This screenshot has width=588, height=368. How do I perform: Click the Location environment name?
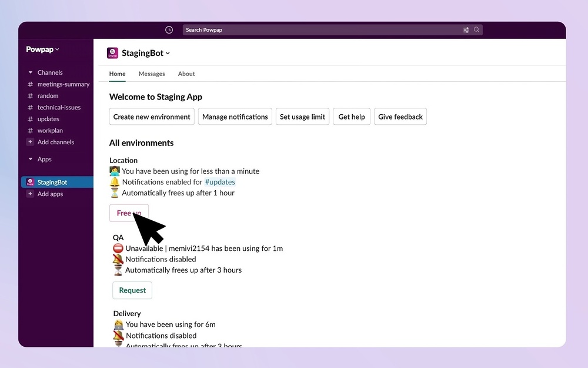click(123, 160)
